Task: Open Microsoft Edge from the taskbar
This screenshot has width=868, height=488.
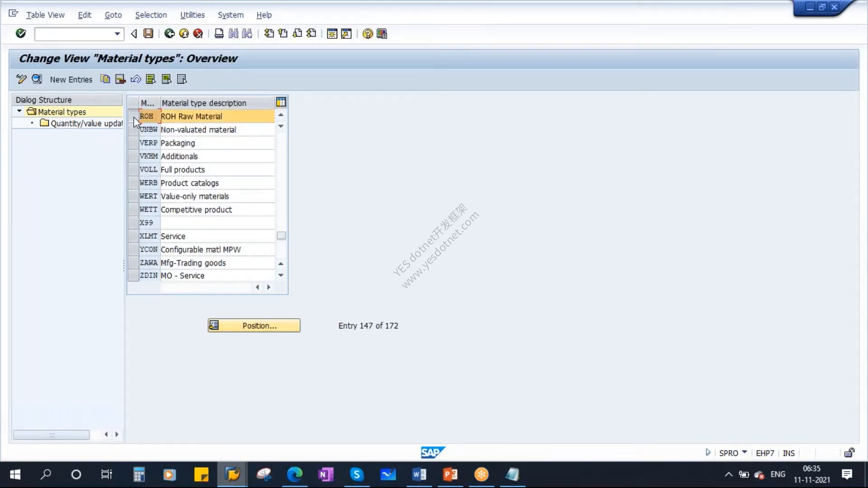Action: (x=294, y=474)
